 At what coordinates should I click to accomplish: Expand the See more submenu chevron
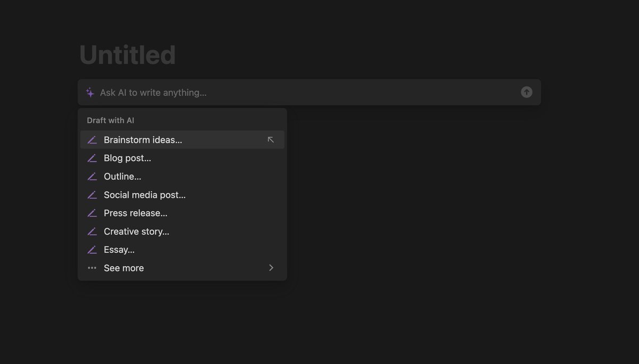pos(271,268)
